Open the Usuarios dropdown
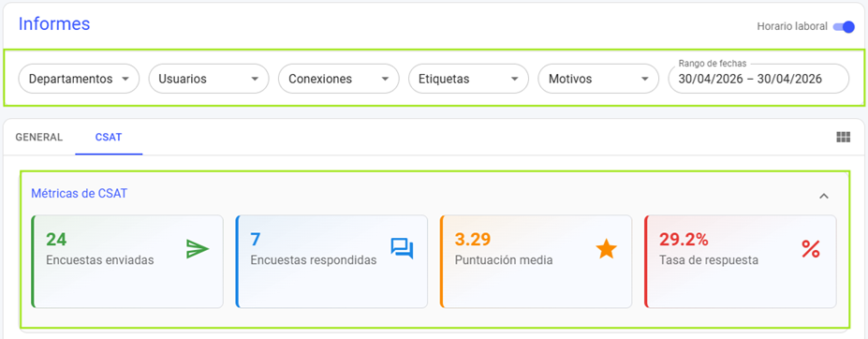This screenshot has height=339, width=868. coord(209,79)
